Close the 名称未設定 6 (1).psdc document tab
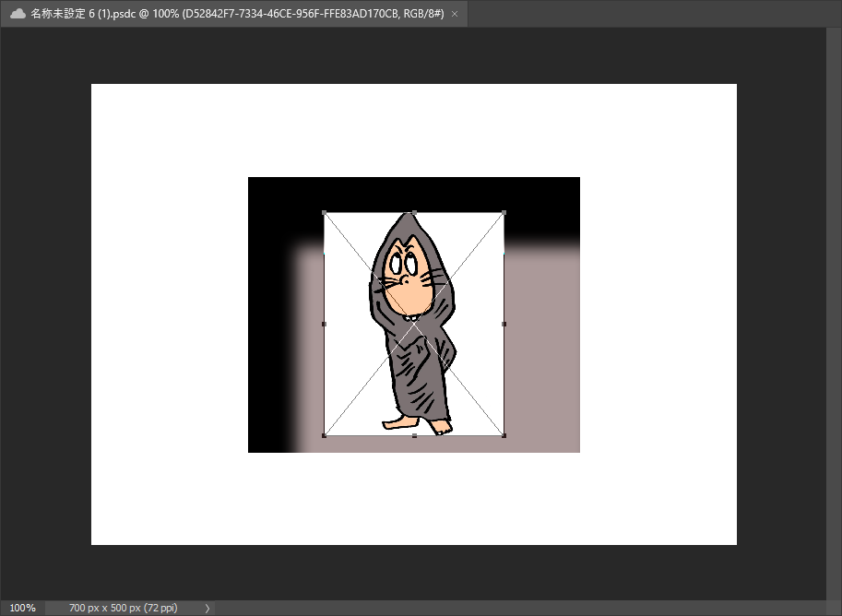842x616 pixels. pyautogui.click(x=455, y=14)
